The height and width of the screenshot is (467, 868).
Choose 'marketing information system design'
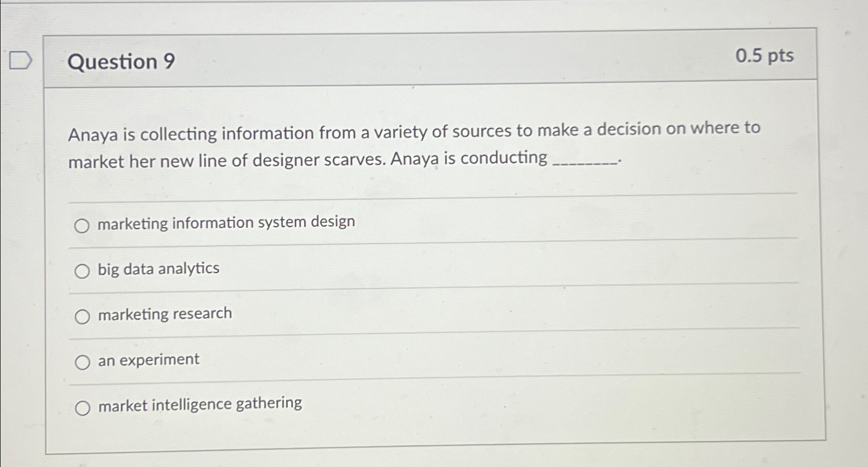[x=83, y=225]
